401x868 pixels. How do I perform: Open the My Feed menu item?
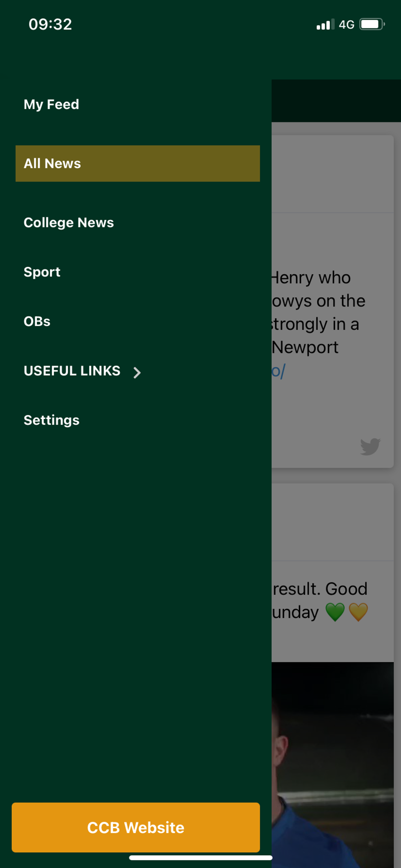pos(51,105)
